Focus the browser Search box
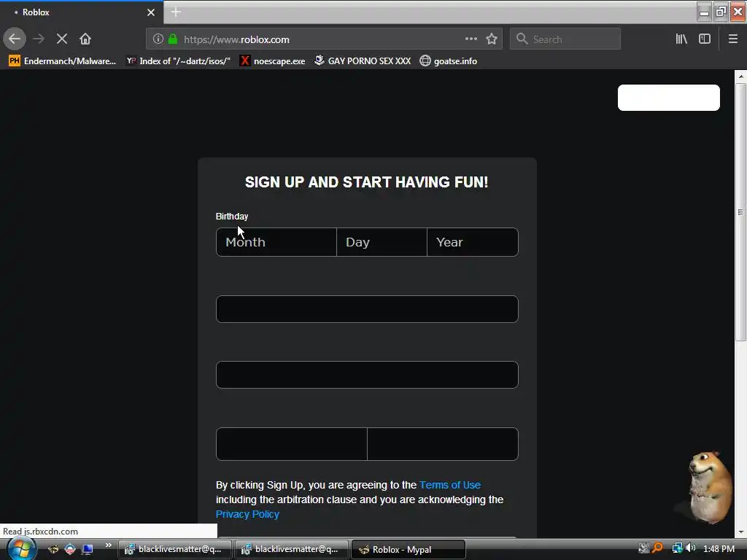 pos(565,39)
